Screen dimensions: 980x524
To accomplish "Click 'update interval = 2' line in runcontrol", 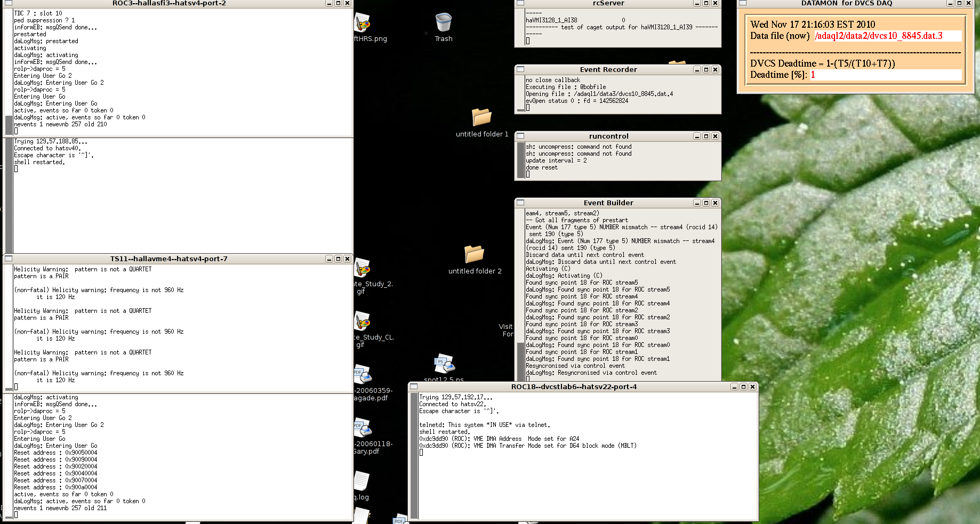I will click(556, 160).
